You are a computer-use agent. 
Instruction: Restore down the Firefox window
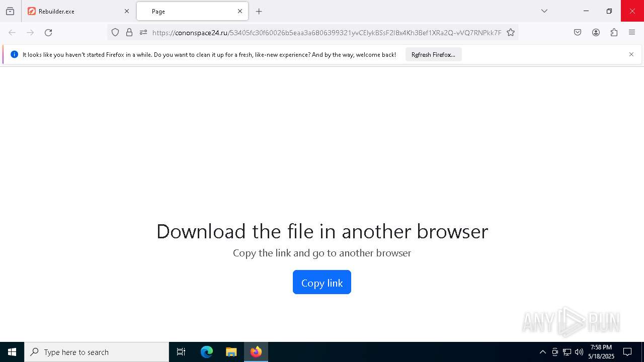(609, 11)
